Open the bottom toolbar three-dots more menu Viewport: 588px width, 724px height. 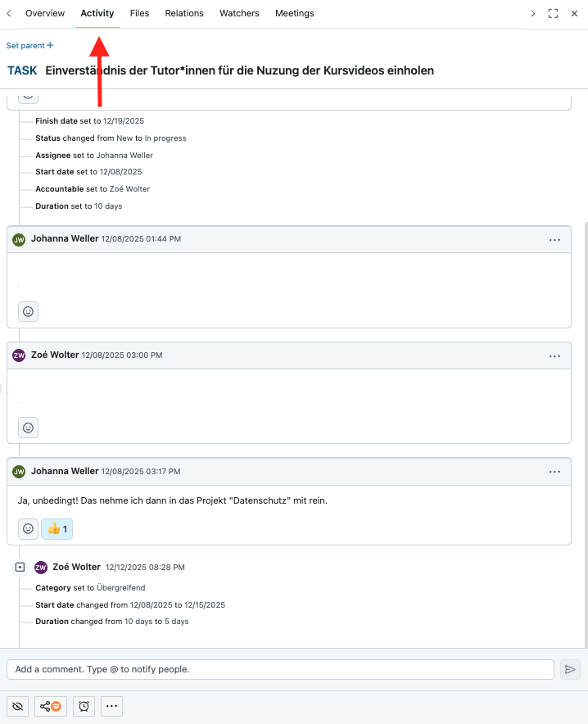(x=113, y=706)
